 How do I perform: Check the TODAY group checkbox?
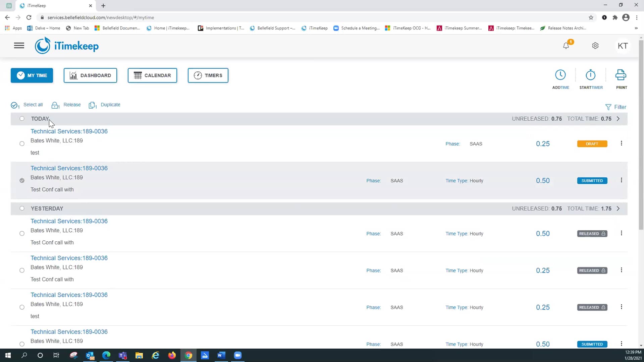click(x=22, y=119)
